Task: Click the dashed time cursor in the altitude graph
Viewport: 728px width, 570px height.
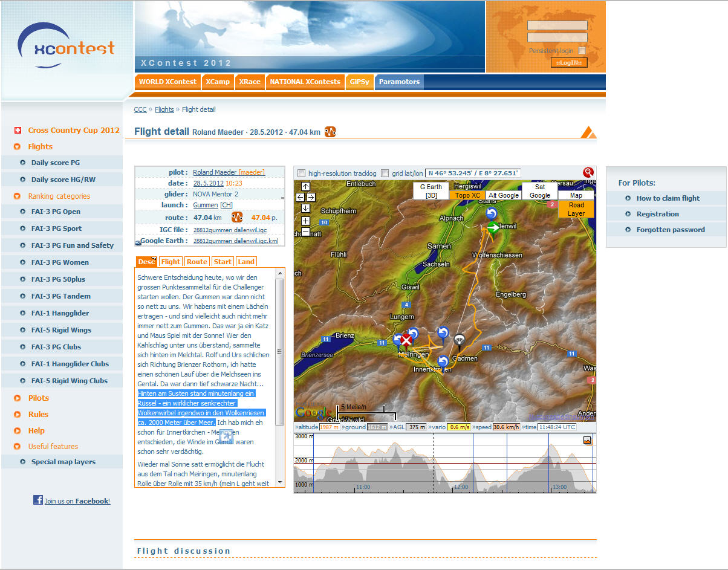Action: [434, 462]
